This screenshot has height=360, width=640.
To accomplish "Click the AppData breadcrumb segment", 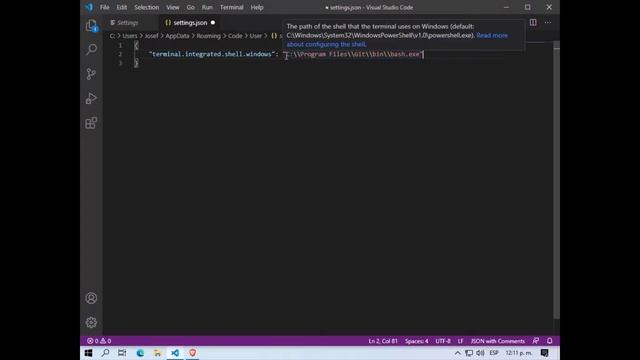I will pyautogui.click(x=177, y=36).
